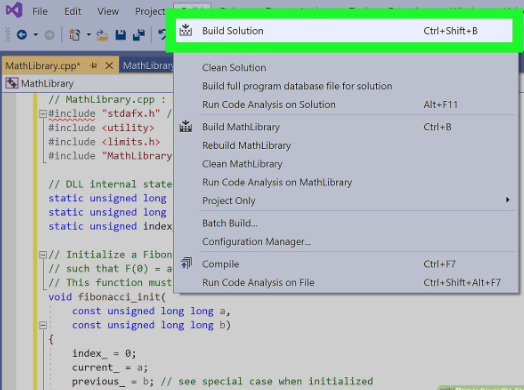Select Run Code Analysis on Solution

tap(346, 105)
